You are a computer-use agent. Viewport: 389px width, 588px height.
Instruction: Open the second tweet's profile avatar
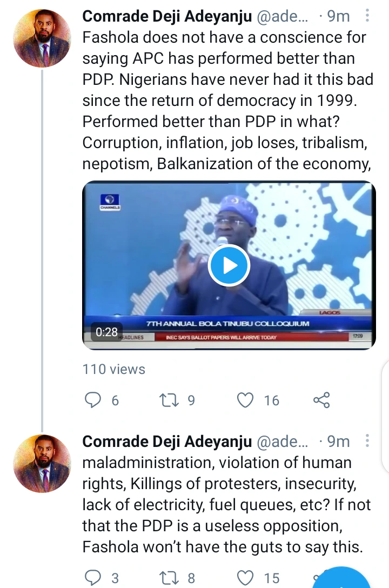[42, 463]
